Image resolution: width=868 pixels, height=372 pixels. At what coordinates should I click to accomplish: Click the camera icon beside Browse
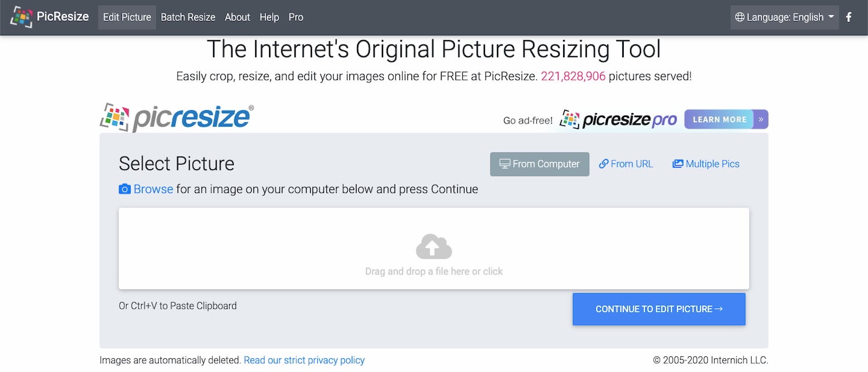[124, 189]
